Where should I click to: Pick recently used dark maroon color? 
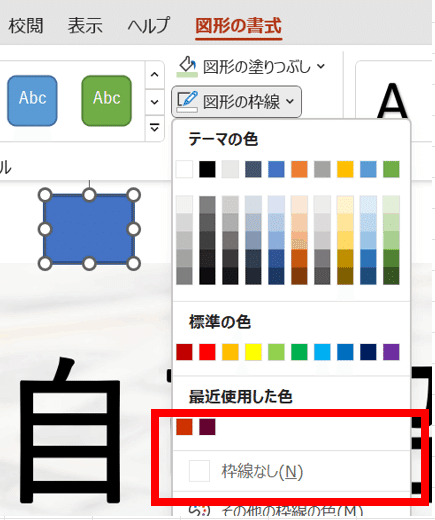pyautogui.click(x=207, y=427)
